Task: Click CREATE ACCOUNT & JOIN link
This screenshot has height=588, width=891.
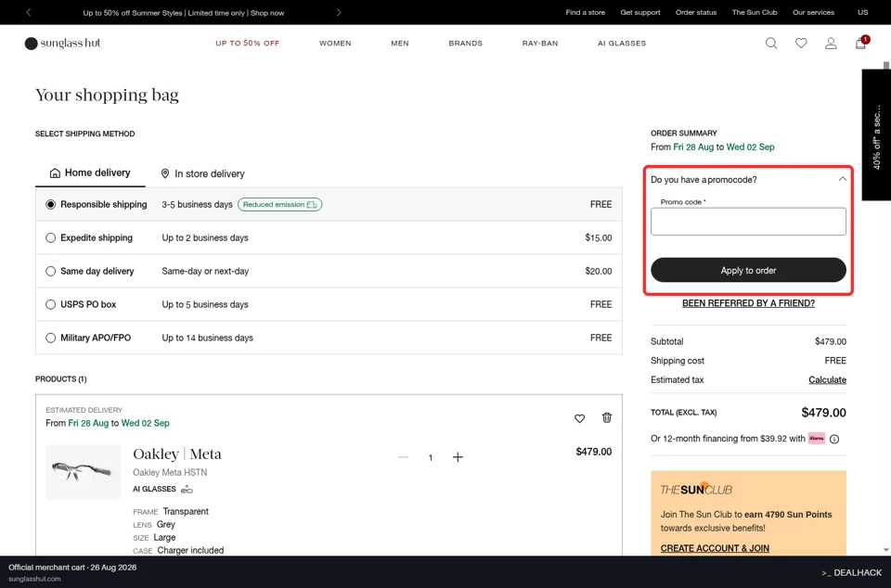Action: pyautogui.click(x=715, y=548)
